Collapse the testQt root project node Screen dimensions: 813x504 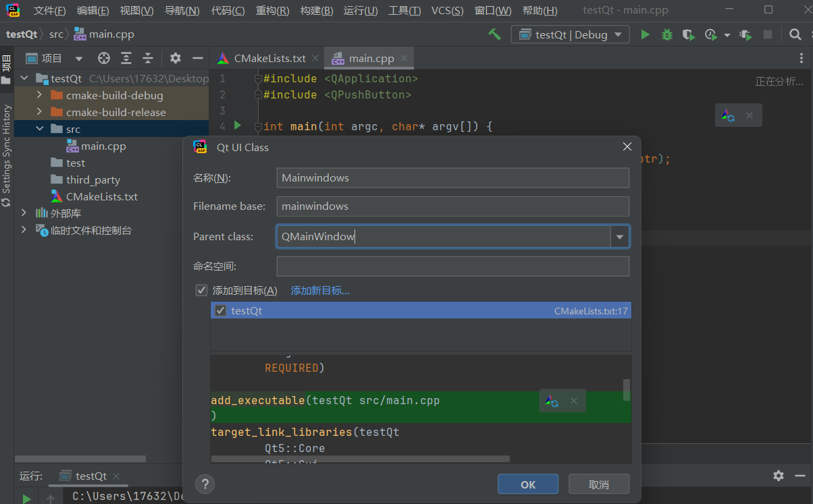(24, 78)
